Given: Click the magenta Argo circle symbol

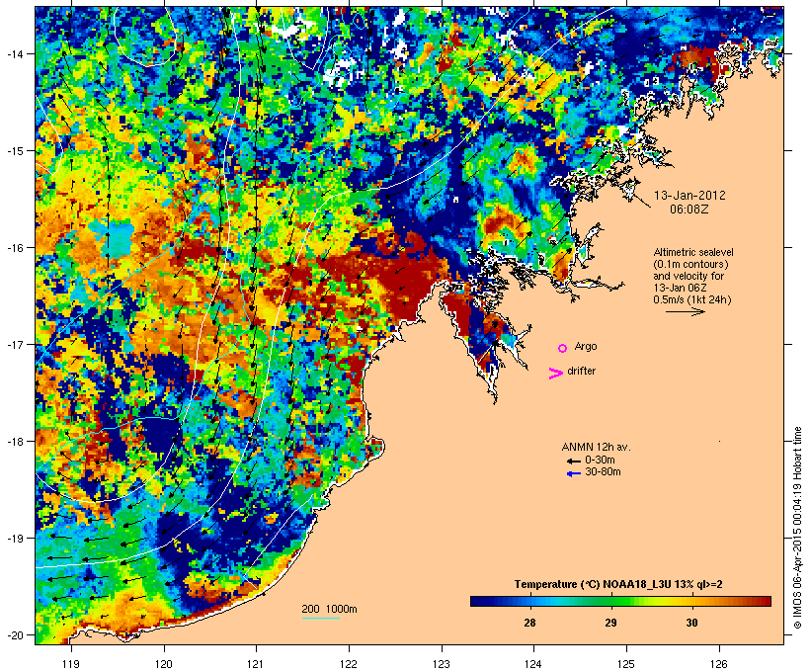Looking at the screenshot, I should coord(563,348).
